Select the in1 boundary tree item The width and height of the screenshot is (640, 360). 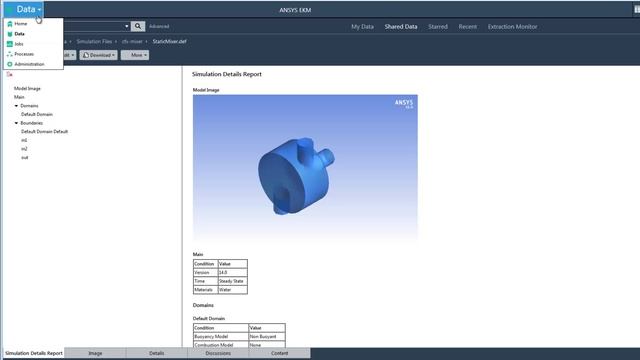(24, 140)
